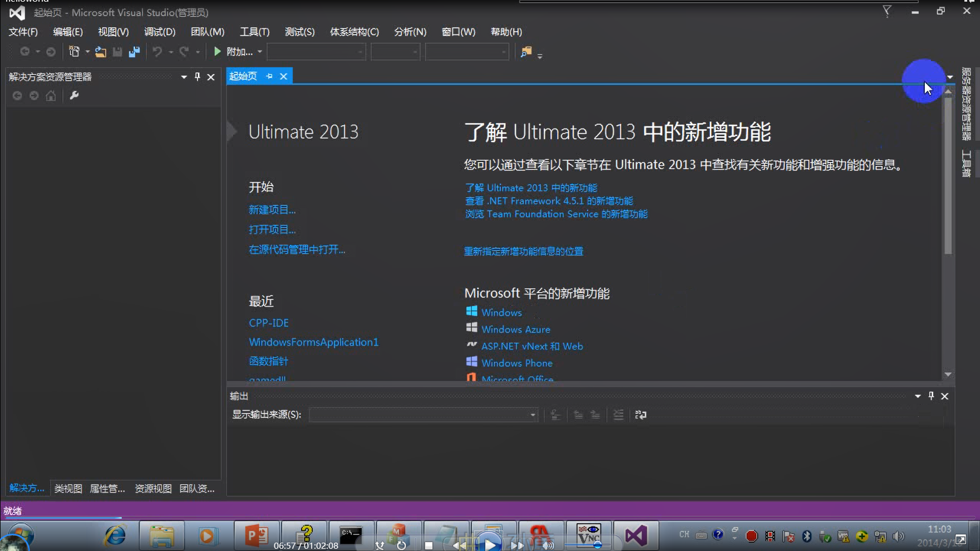Click the Save All icon
The height and width of the screenshot is (551, 980).
(x=134, y=52)
